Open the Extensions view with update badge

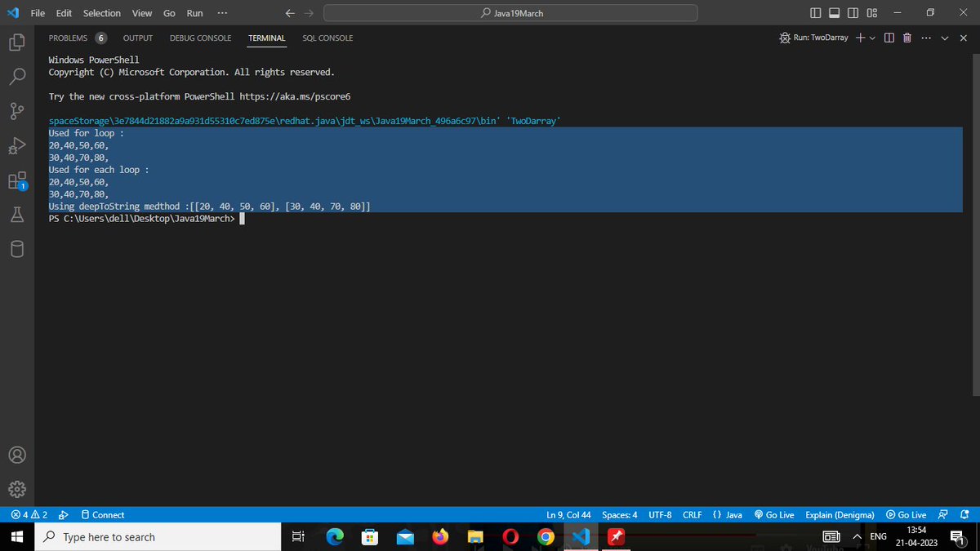(17, 180)
